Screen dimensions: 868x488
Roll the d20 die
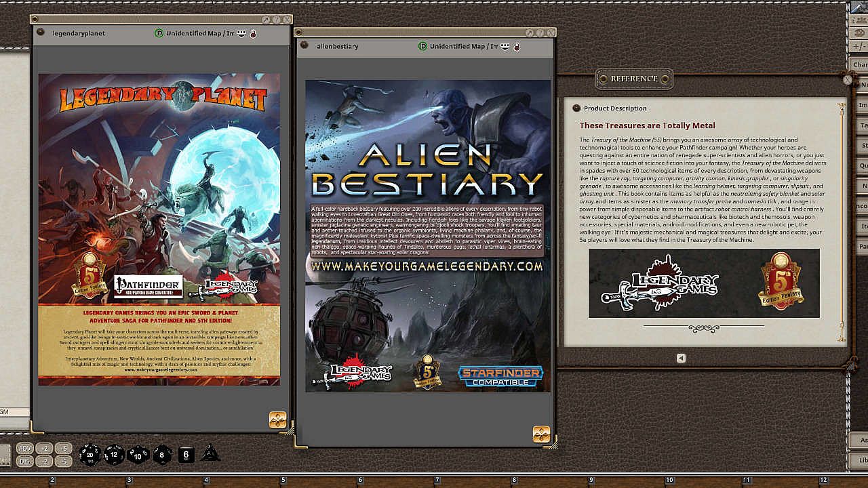90,454
